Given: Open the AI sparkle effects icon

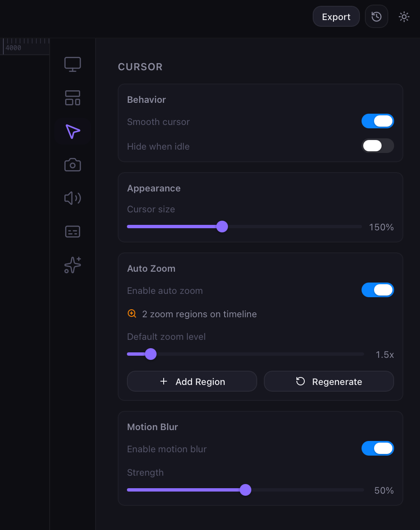Looking at the screenshot, I should click(x=73, y=265).
